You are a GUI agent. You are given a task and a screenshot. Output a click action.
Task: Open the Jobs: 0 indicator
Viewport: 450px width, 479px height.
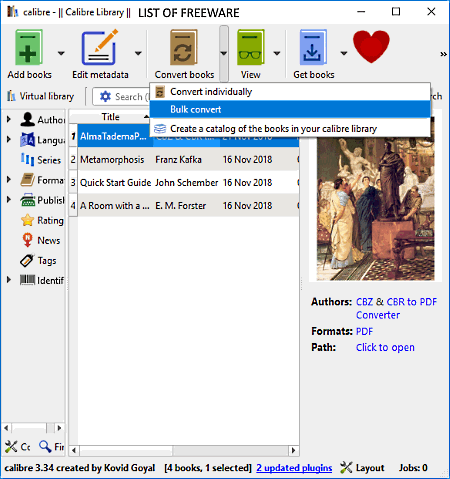tap(413, 468)
